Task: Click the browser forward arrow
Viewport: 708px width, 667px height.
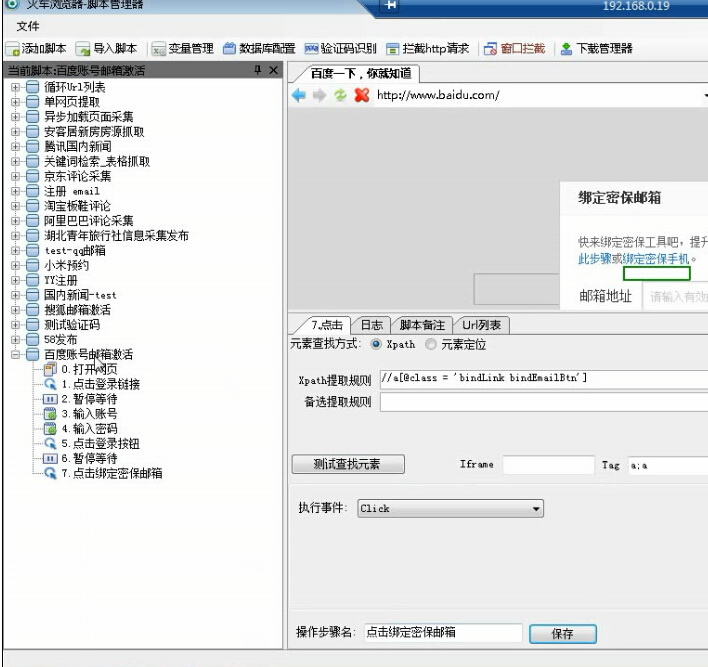Action: [x=320, y=95]
